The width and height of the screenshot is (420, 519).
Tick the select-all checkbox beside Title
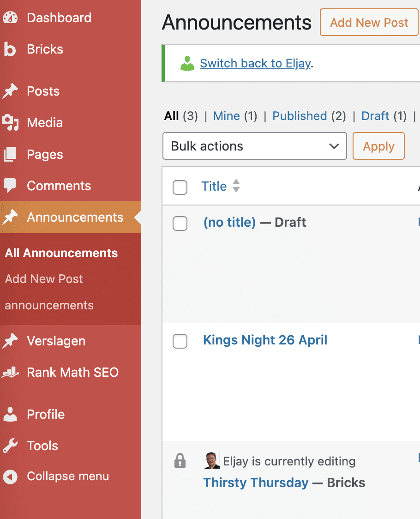coord(180,187)
